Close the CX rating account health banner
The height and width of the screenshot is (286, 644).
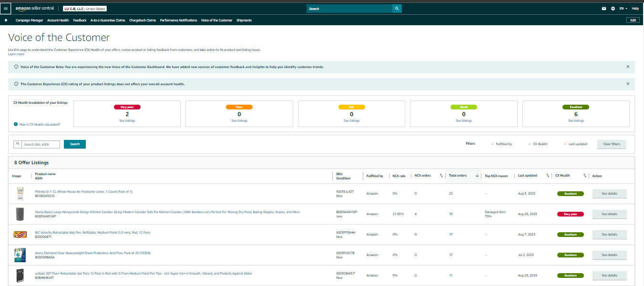(628, 84)
